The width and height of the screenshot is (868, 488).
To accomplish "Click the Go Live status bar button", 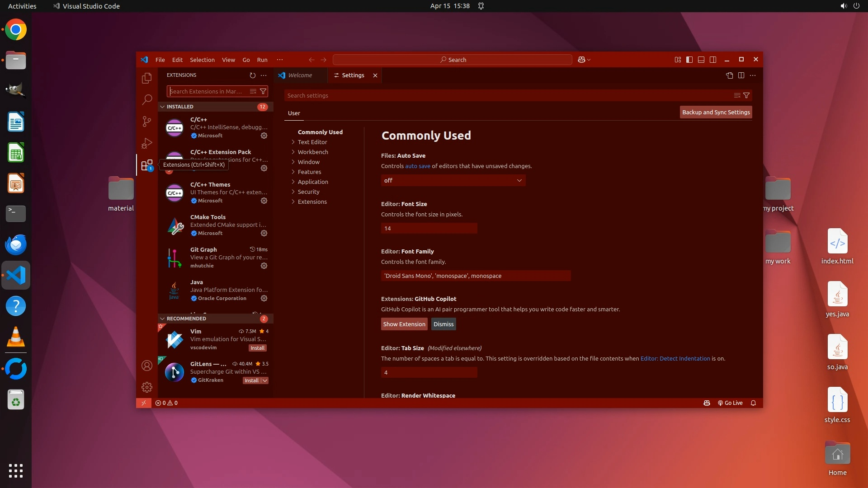I will [730, 403].
